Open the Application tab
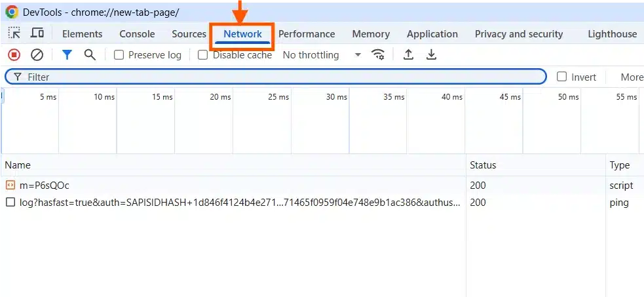This screenshot has height=297, width=644. [432, 34]
